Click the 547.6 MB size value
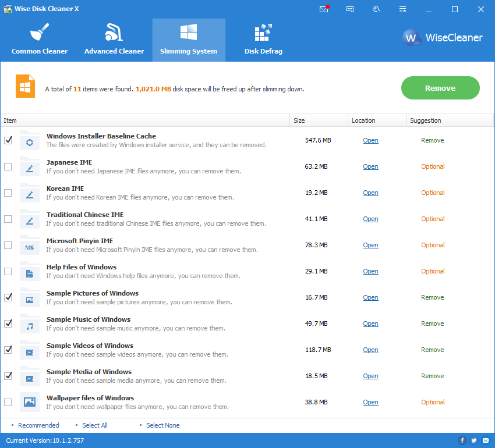 (318, 140)
